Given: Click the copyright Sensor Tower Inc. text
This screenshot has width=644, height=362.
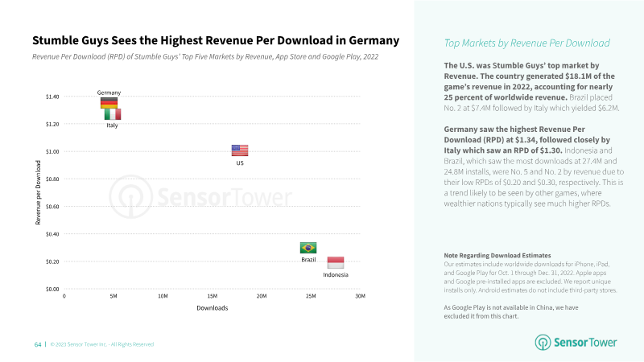Looking at the screenshot, I should tap(102, 344).
